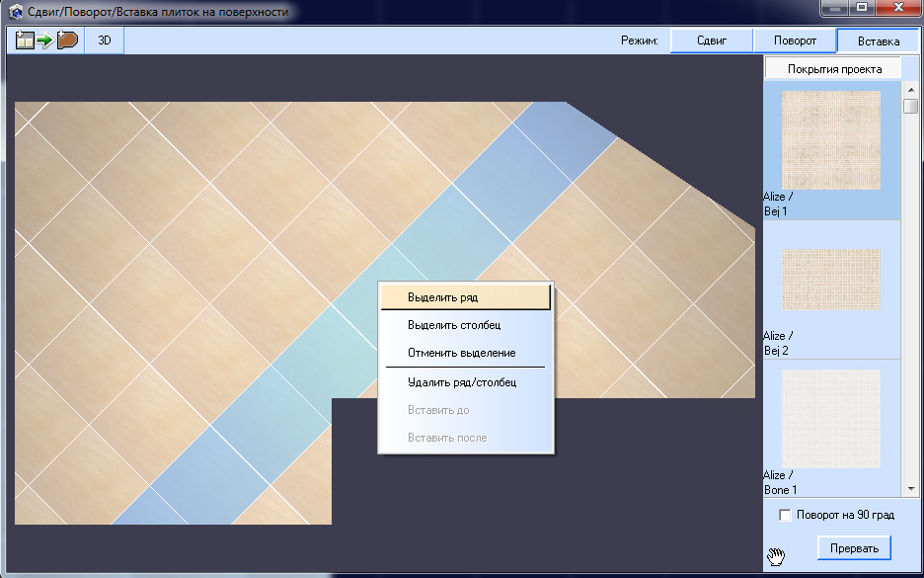Screen dimensions: 924x578
Task: Switch to 'Поворот' mode
Action: point(794,41)
